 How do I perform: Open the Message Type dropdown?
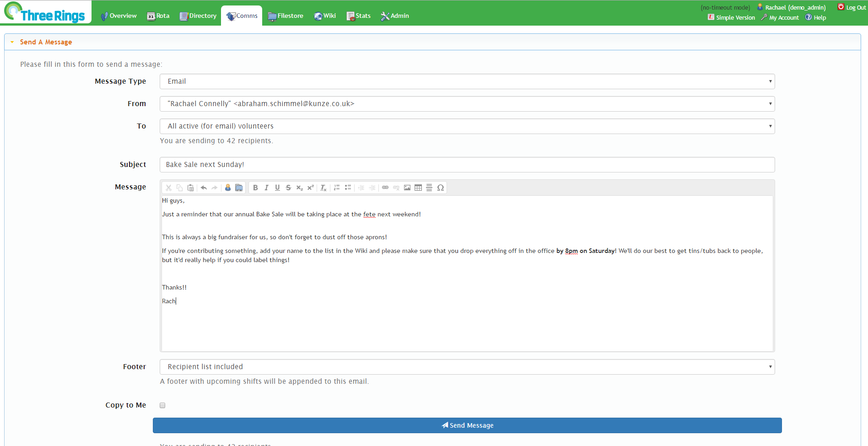point(467,81)
